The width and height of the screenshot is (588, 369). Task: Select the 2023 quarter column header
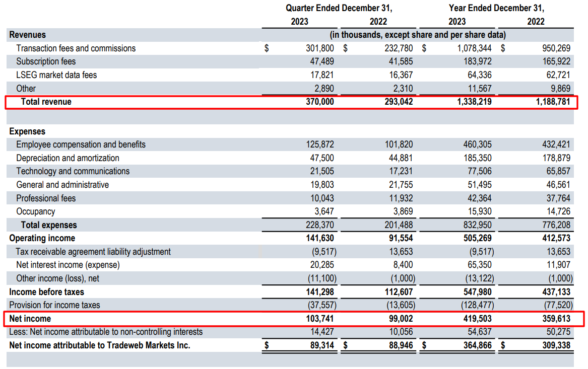tap(299, 22)
